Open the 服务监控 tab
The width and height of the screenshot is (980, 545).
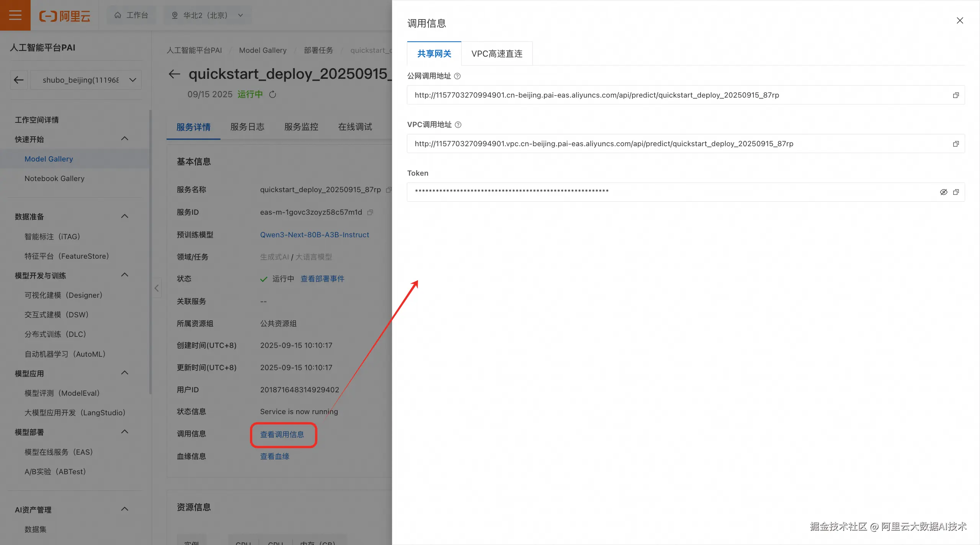(301, 127)
